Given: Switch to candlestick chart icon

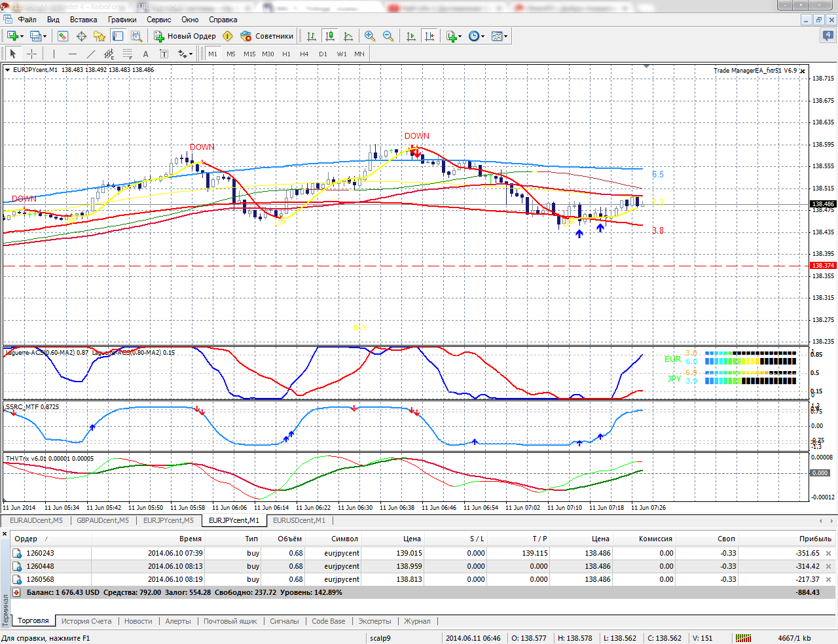Looking at the screenshot, I should tap(330, 36).
